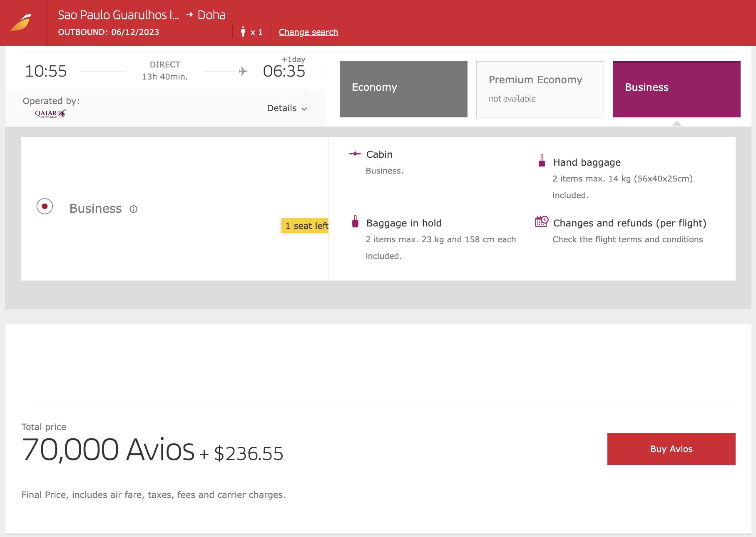Click the Total price label
The height and width of the screenshot is (537, 756).
[x=44, y=427]
